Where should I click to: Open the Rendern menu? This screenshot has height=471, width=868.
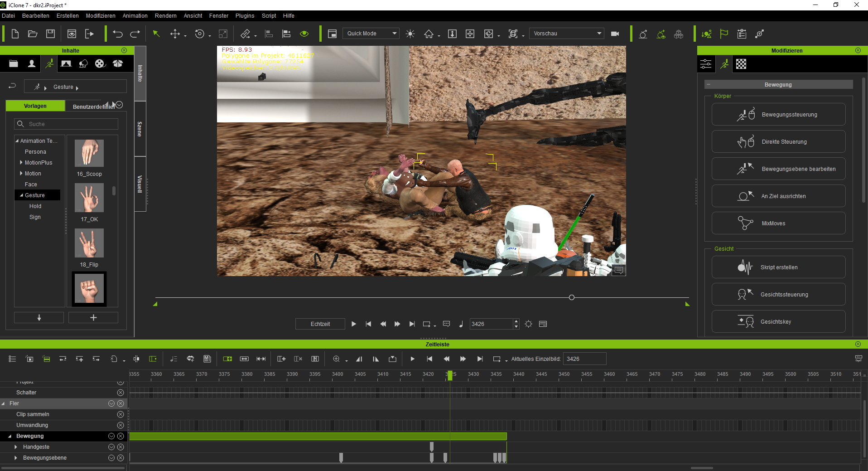166,16
